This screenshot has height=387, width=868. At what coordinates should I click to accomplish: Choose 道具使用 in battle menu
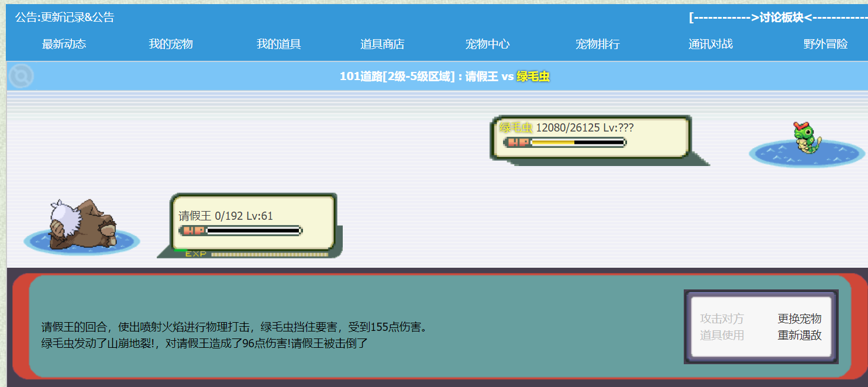pyautogui.click(x=722, y=336)
